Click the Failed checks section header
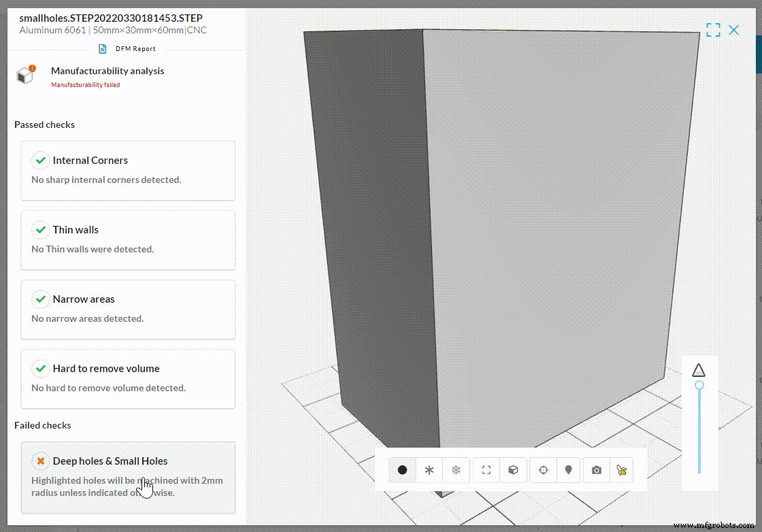Image resolution: width=762 pixels, height=532 pixels. [43, 425]
